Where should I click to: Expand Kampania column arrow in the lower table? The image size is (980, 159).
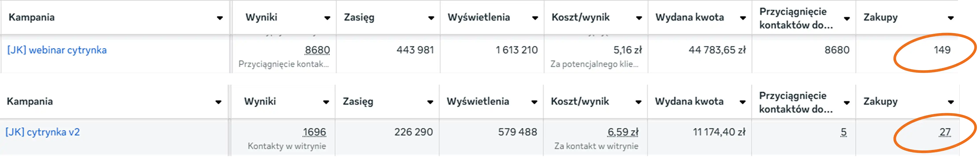[218, 102]
